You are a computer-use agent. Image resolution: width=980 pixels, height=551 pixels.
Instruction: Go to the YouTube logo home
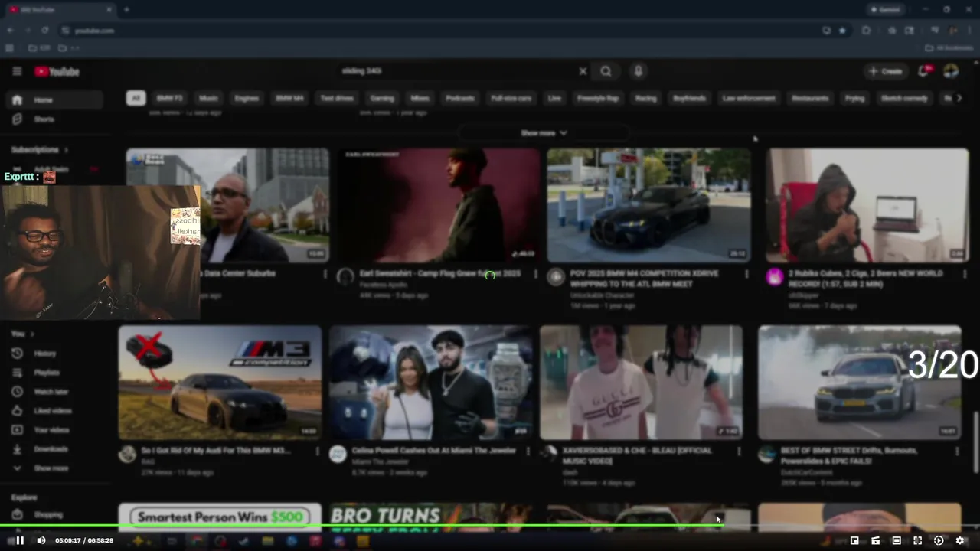tap(57, 71)
